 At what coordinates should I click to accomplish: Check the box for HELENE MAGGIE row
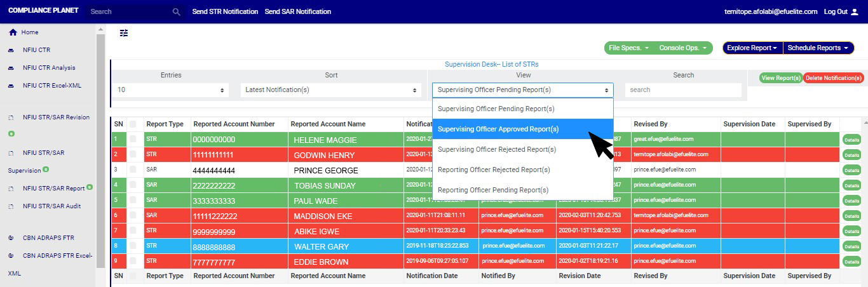click(x=133, y=139)
